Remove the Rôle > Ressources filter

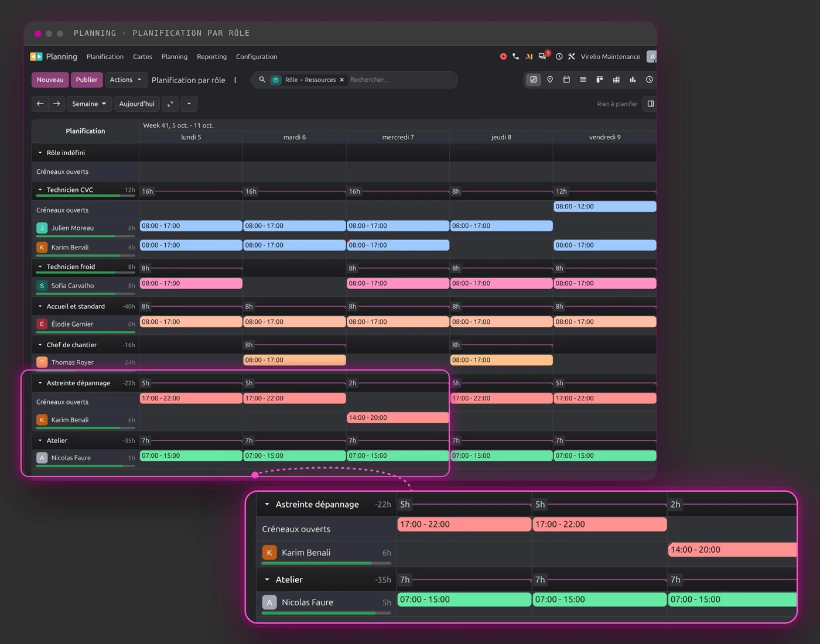[x=342, y=80]
